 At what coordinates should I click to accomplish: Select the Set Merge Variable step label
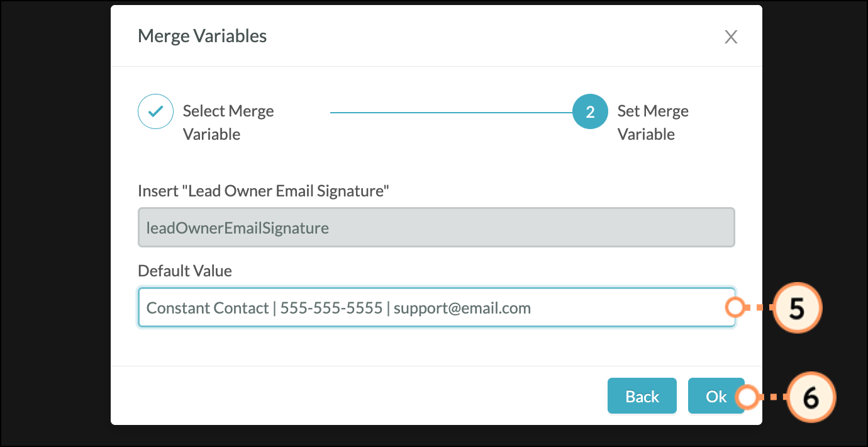[x=652, y=123]
